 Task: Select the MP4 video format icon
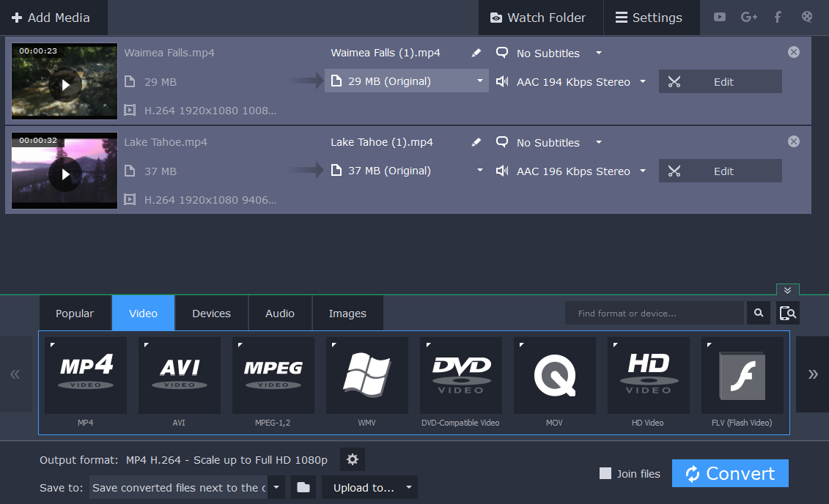pyautogui.click(x=86, y=375)
